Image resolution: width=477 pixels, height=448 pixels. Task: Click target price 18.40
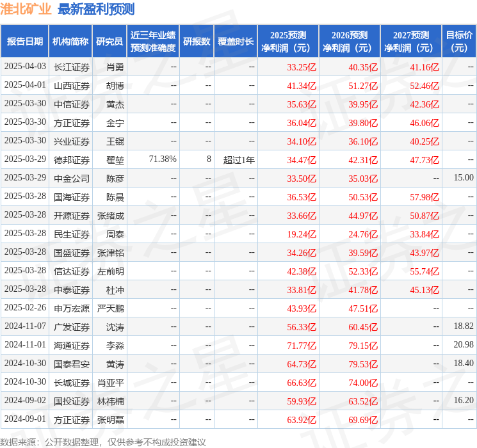464,363
